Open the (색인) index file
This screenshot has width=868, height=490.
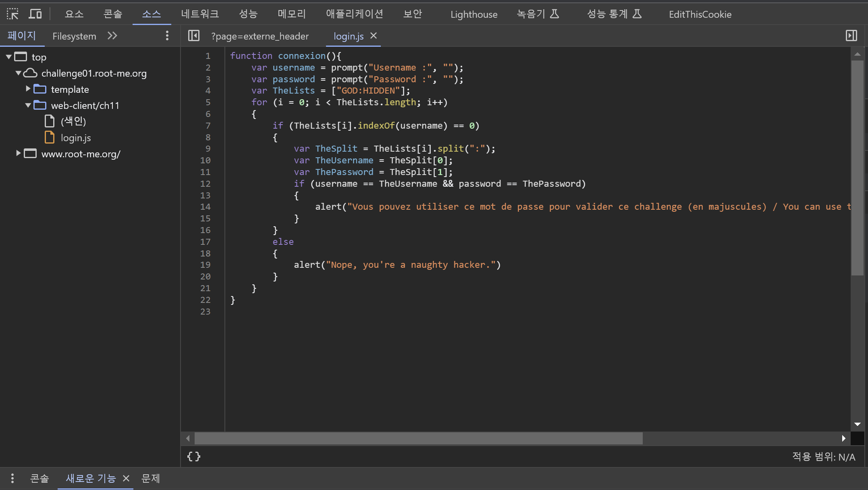(73, 121)
